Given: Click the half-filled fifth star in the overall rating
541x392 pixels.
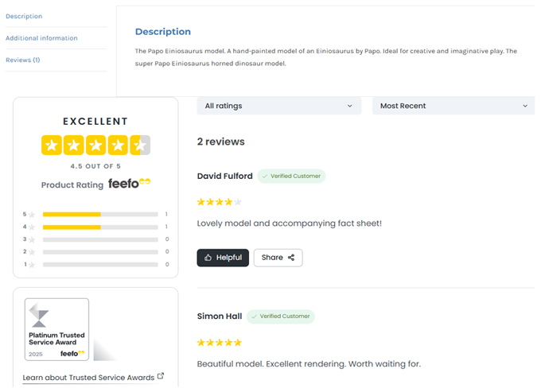Looking at the screenshot, I should click(140, 146).
